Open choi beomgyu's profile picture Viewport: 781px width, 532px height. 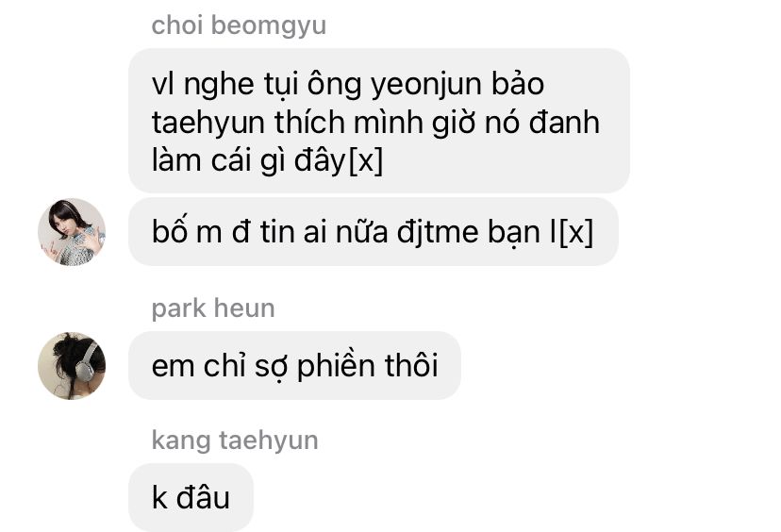pos(72,232)
